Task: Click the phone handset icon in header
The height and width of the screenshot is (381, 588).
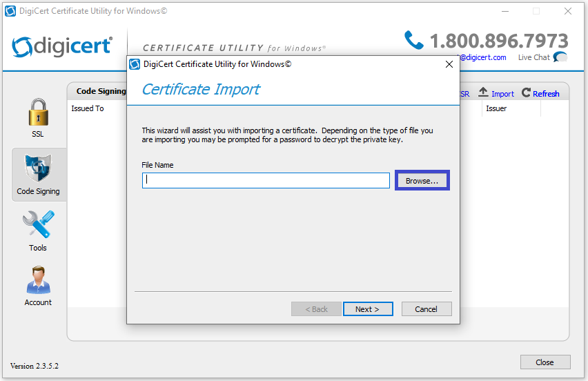Action: 414,40
